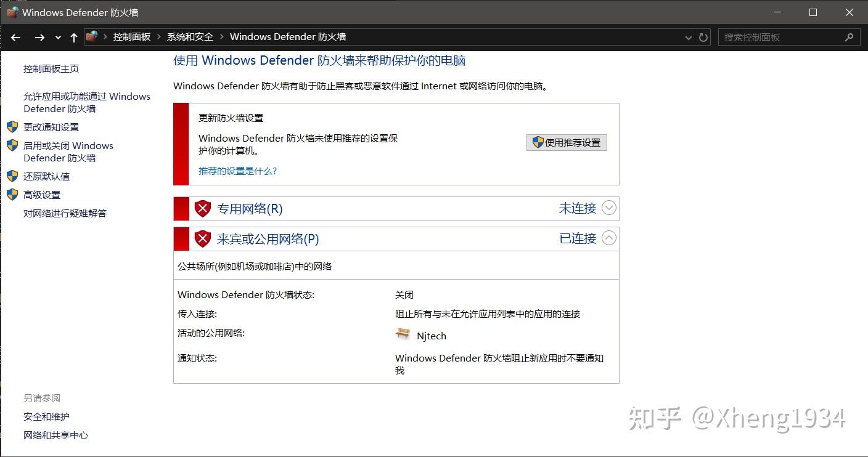The height and width of the screenshot is (457, 868).
Task: Select the shield icon beside 更改通知设置
Action: click(x=13, y=127)
